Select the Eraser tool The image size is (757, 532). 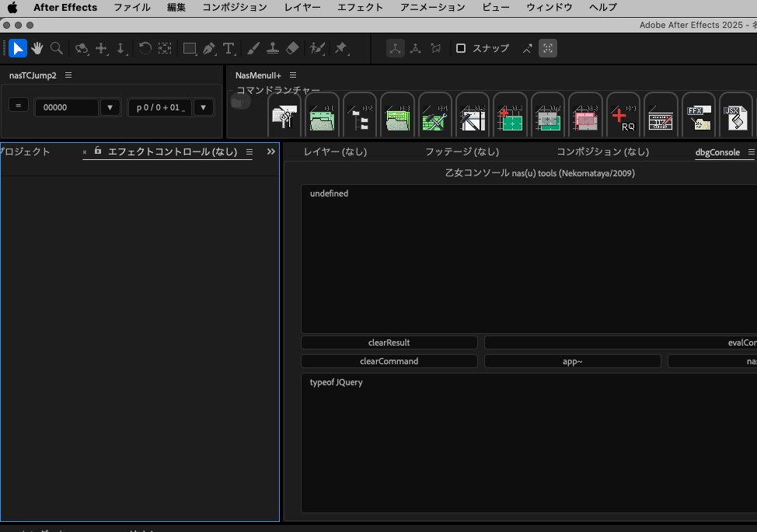292,48
